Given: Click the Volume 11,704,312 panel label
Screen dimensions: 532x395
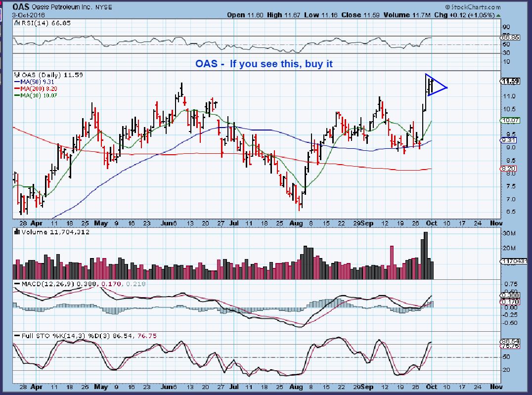Looking at the screenshot, I should [x=55, y=232].
